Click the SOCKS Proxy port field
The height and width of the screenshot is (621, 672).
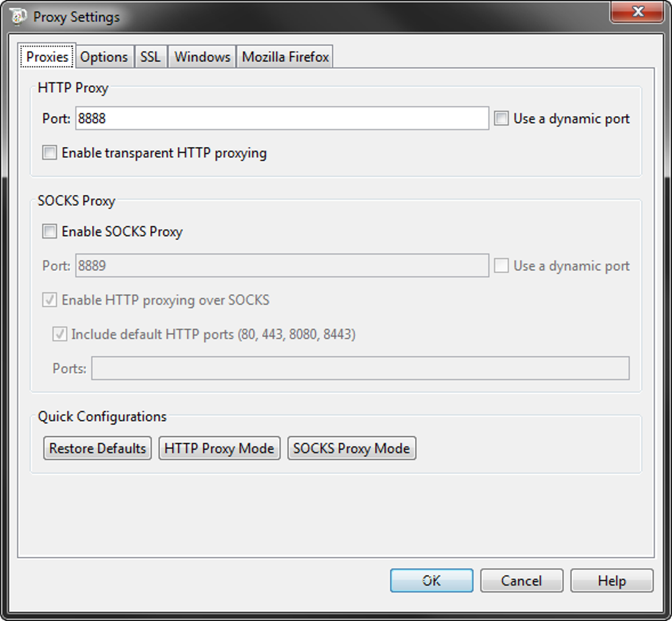point(282,266)
